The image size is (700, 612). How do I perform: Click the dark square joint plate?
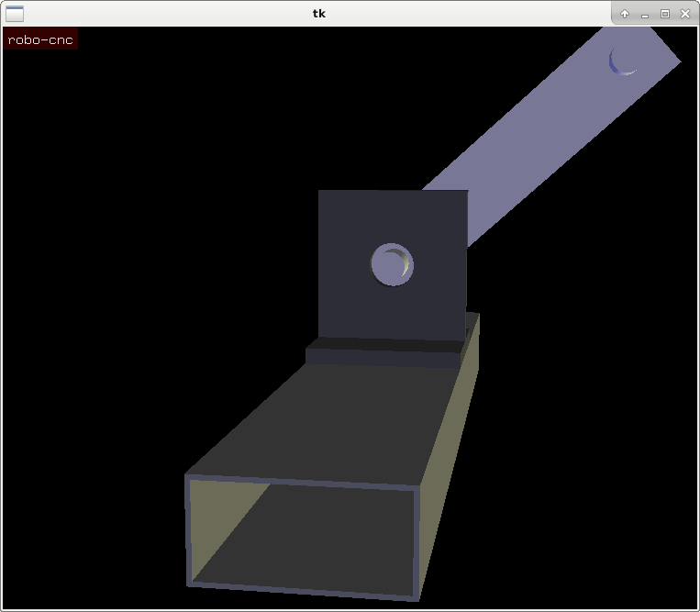click(393, 265)
